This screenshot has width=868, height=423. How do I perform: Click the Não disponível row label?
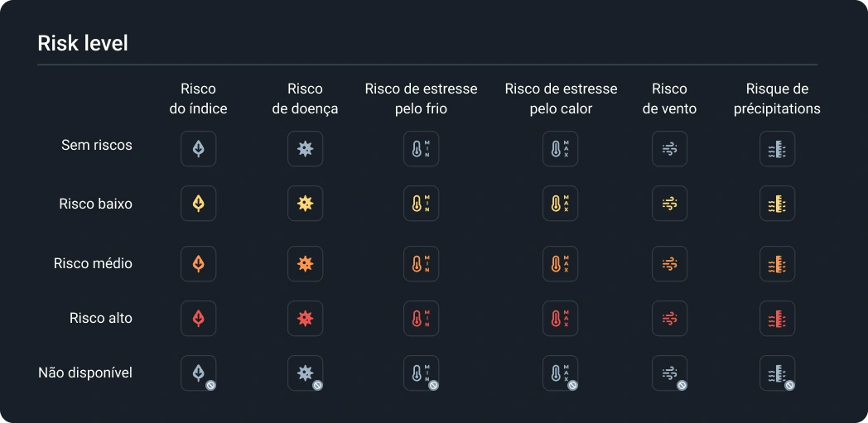coord(85,373)
